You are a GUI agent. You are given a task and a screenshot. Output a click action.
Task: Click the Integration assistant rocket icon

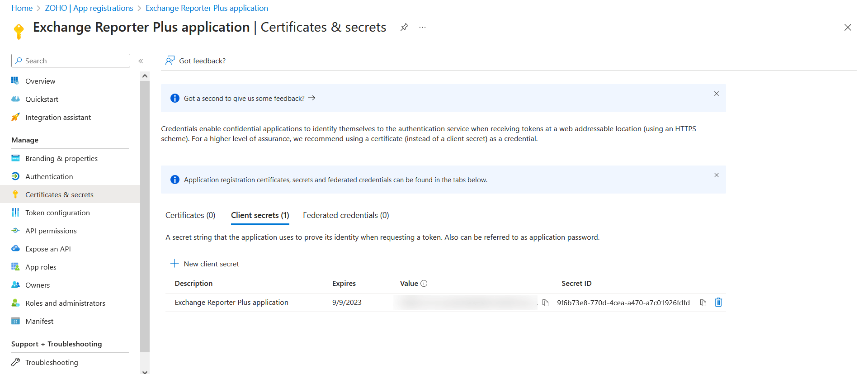point(15,117)
